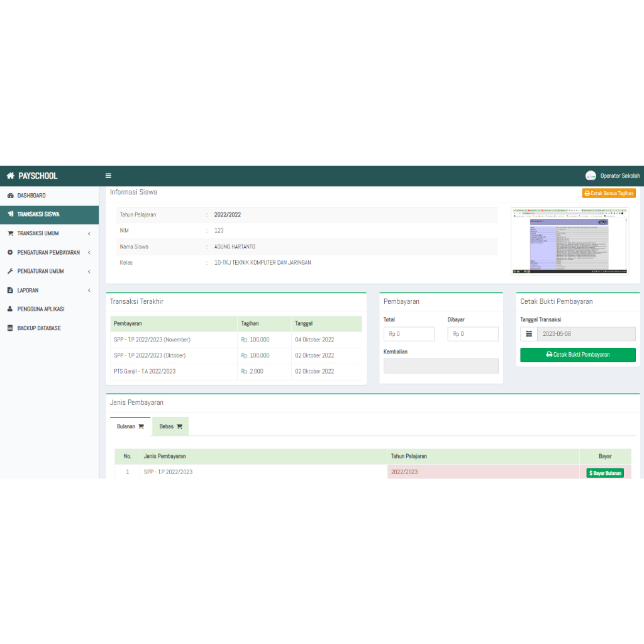The image size is (644, 644).
Task: Click the Operator Sekolah user name
Action: pyautogui.click(x=619, y=176)
